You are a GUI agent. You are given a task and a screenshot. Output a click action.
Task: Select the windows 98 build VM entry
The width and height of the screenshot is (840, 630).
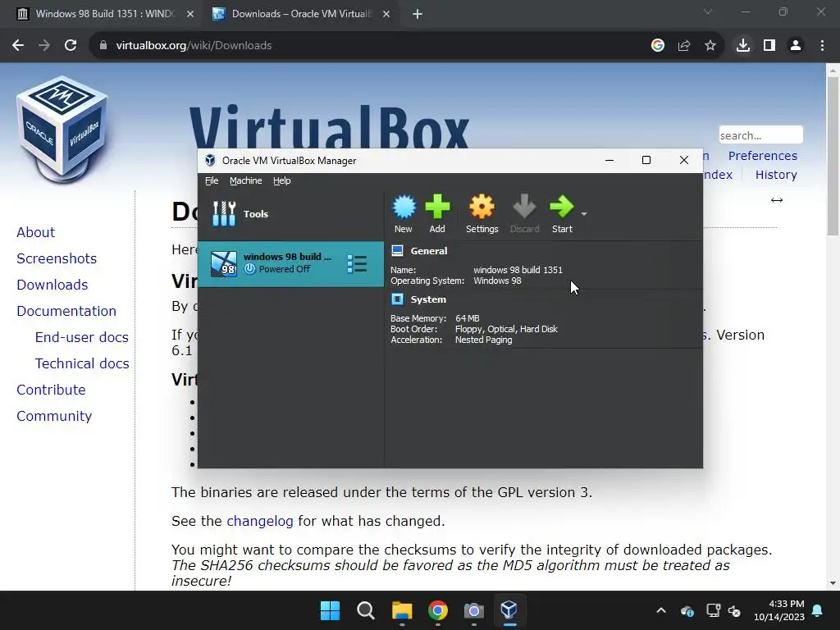point(290,263)
